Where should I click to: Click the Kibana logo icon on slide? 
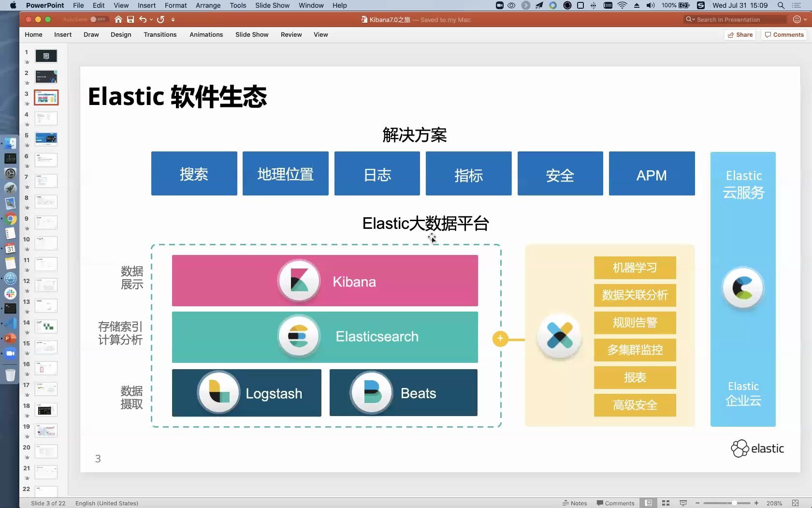coord(299,281)
